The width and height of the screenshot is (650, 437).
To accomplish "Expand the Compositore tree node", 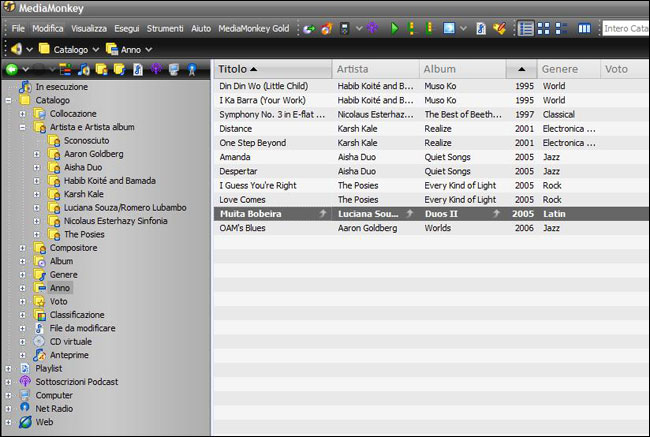I will [x=23, y=247].
